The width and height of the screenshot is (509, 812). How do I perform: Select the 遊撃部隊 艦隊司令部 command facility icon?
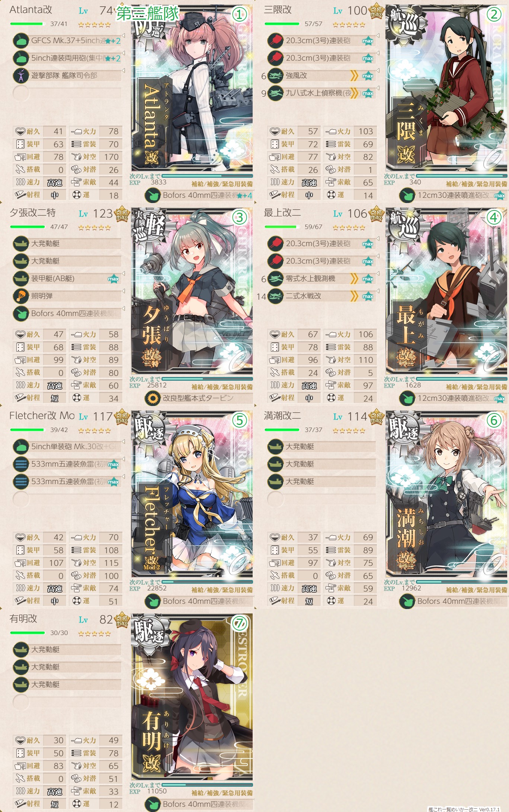[21, 75]
